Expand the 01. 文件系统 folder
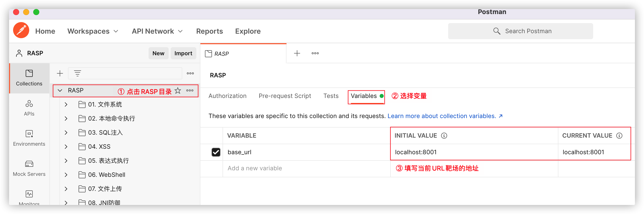Screen dimensions: 644x214 (66, 104)
